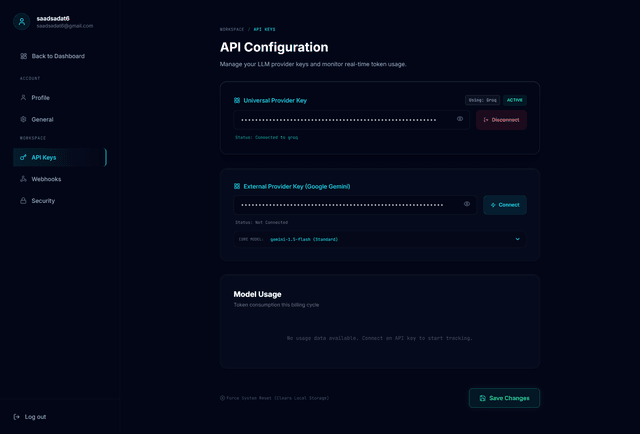Viewport: 640px width, 434px height.
Task: Click the Security lock icon
Action: pos(23,201)
